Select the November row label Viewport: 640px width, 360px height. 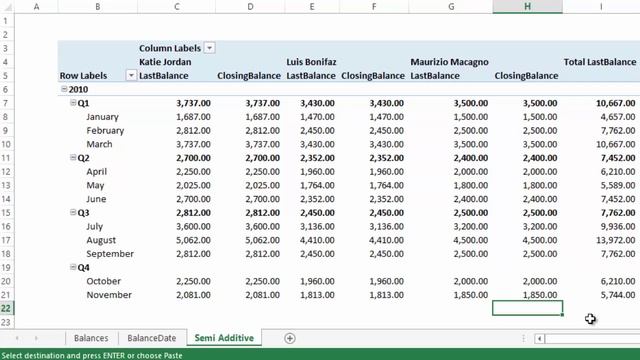click(109, 295)
